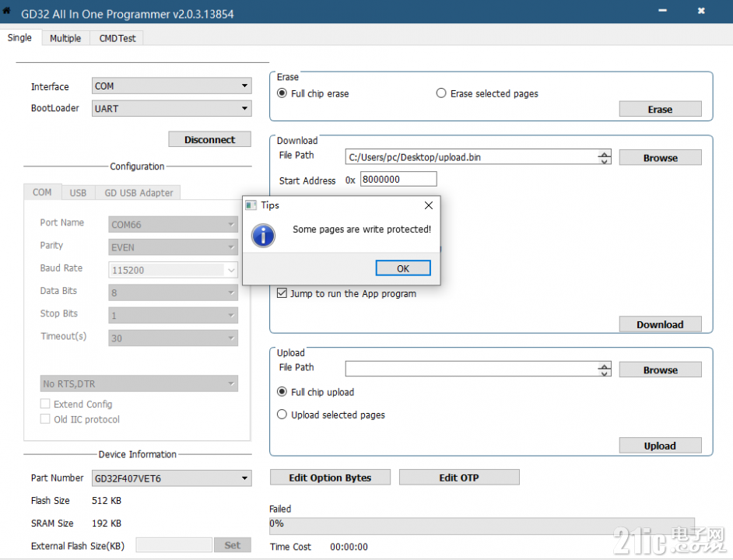
Task: Click 'Some pages are write protected!' message
Action: click(362, 229)
